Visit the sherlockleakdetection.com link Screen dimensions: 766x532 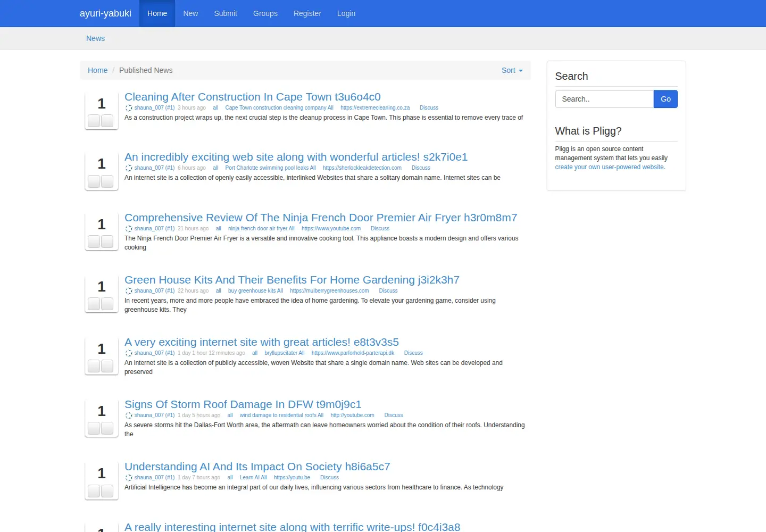(362, 168)
